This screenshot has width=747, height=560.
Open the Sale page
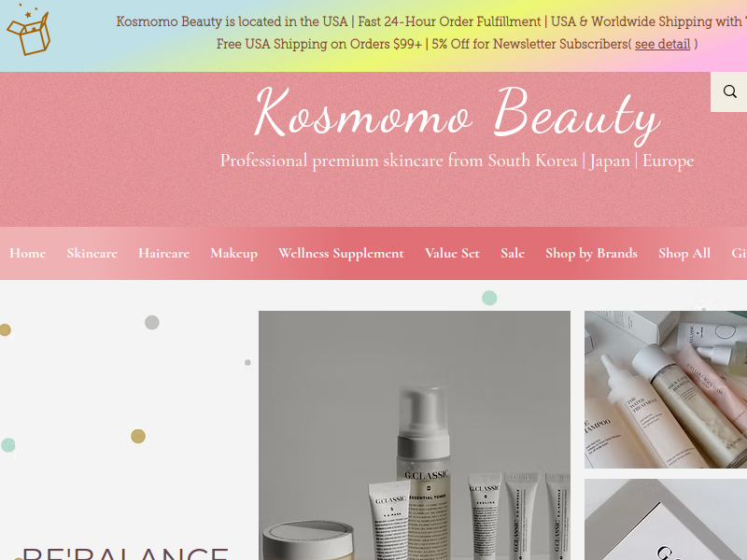coord(513,253)
